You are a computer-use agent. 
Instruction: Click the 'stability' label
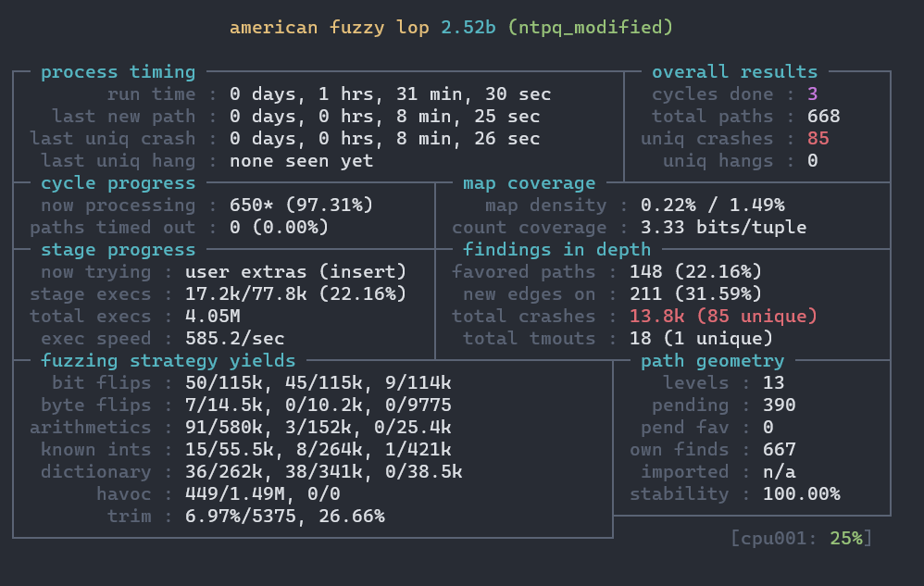tap(679, 493)
